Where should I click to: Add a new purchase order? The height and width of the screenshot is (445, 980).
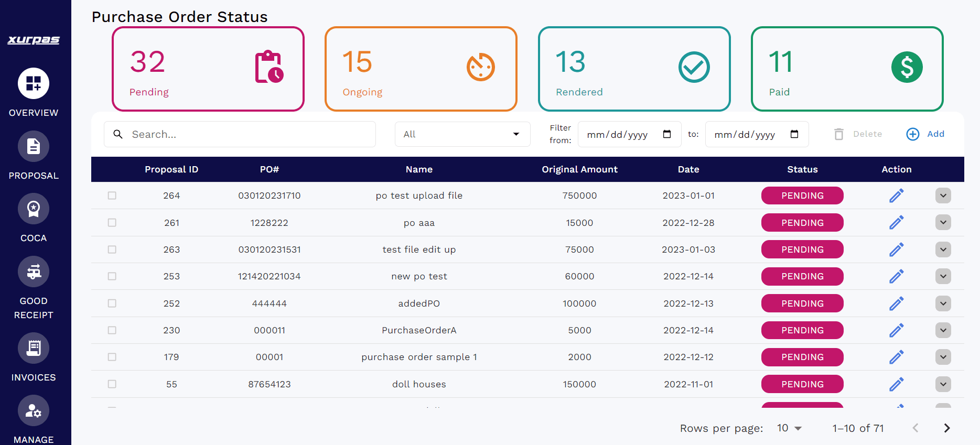pyautogui.click(x=925, y=134)
